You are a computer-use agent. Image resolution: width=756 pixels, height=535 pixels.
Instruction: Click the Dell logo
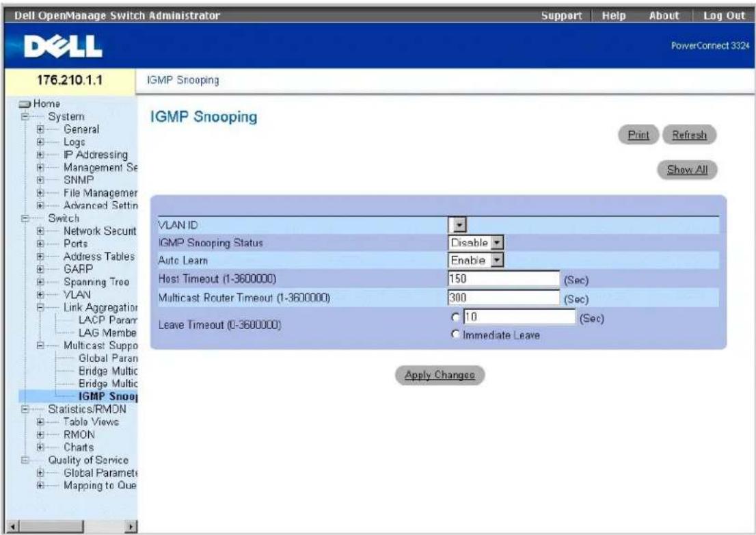(x=63, y=47)
